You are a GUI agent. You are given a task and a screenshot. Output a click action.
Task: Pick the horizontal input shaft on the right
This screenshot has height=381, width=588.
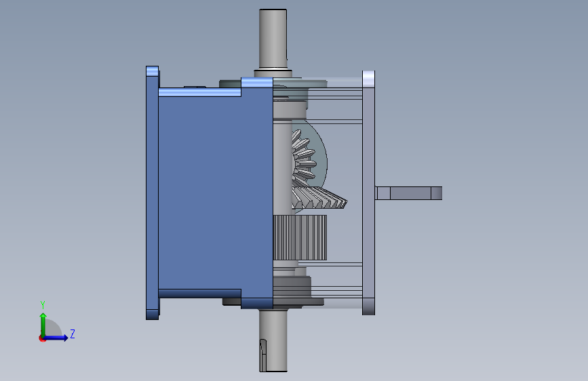point(408,193)
